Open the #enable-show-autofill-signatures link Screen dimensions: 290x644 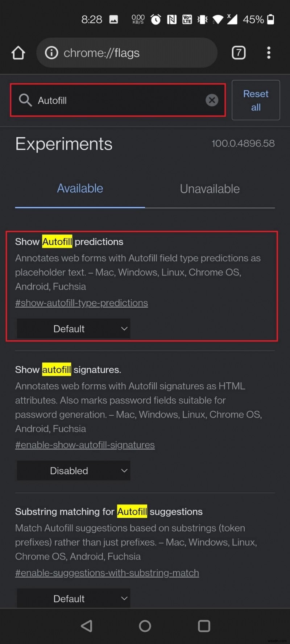tap(85, 445)
